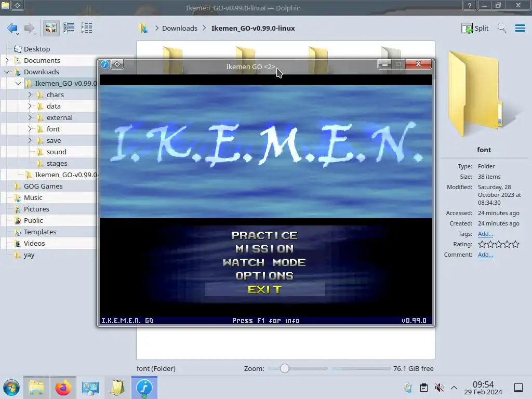Select the second Ikemen_GO-v0.99.0 tree entry

[65, 175]
